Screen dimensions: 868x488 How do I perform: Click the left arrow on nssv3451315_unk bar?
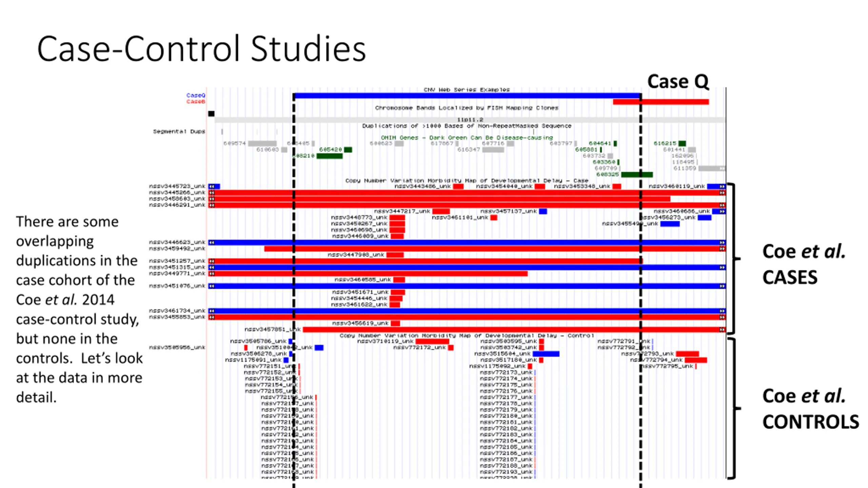coord(211,267)
